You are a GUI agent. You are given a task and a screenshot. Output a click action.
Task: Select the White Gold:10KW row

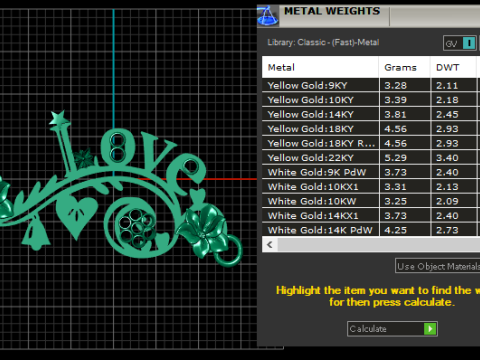tap(371, 201)
